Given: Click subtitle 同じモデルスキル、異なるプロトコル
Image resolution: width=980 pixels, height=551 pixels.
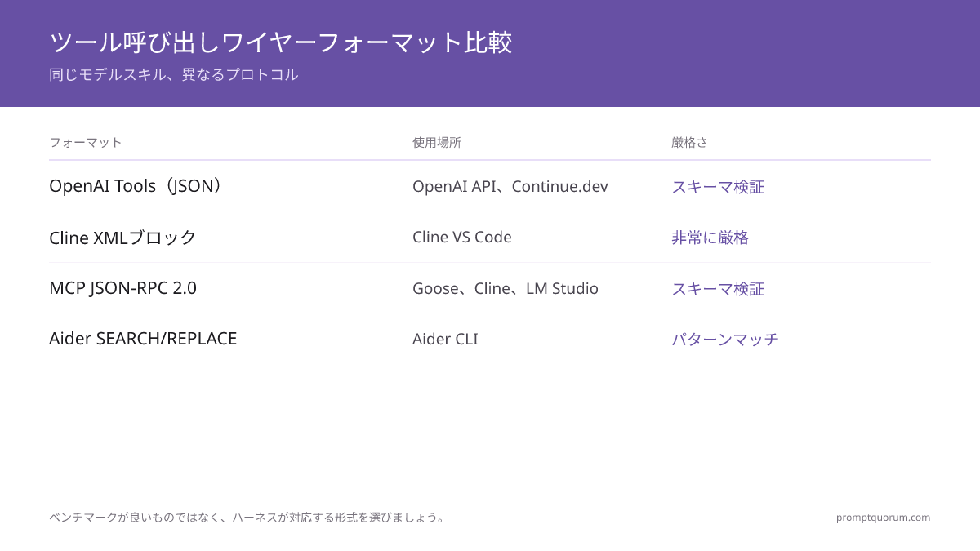Looking at the screenshot, I should click(x=174, y=75).
